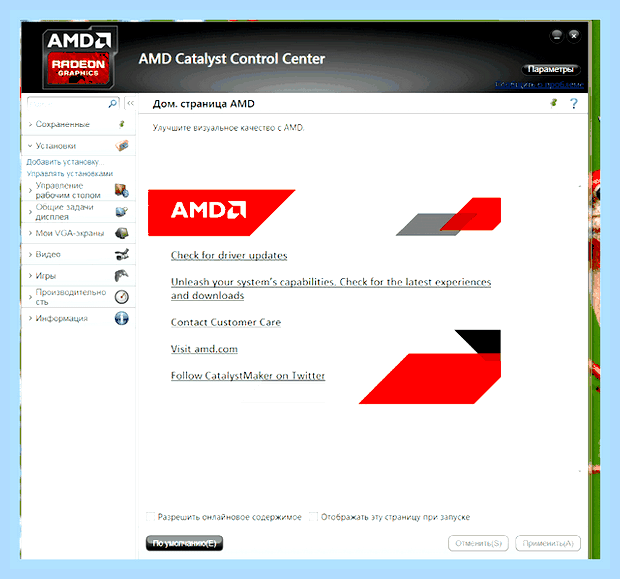
Task: Click the search magnifier icon in sidebar
Action: click(113, 104)
